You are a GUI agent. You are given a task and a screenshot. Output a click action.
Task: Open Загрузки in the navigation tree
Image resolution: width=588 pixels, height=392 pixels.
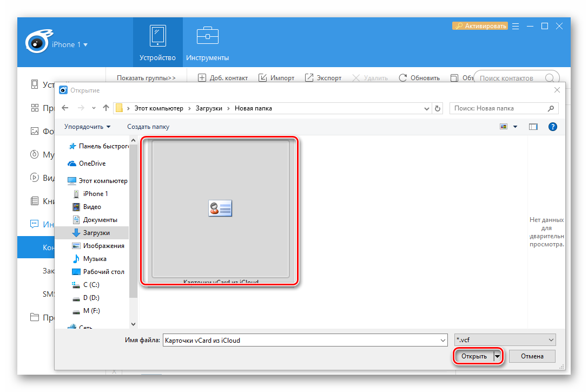pos(96,233)
